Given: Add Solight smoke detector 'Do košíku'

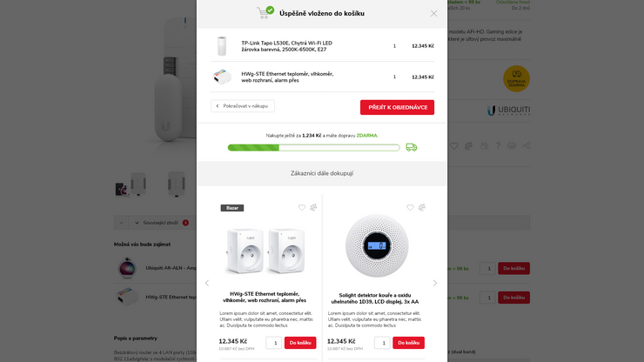Looking at the screenshot, I should pyautogui.click(x=409, y=343).
